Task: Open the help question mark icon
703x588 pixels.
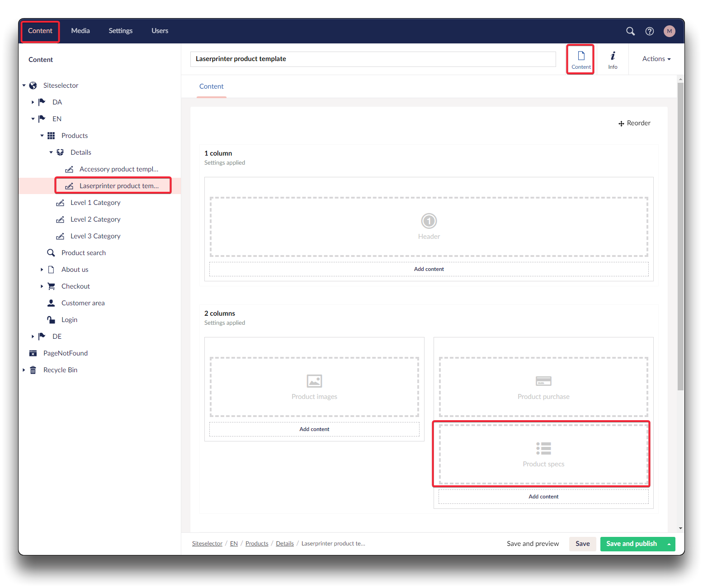Action: [x=650, y=31]
